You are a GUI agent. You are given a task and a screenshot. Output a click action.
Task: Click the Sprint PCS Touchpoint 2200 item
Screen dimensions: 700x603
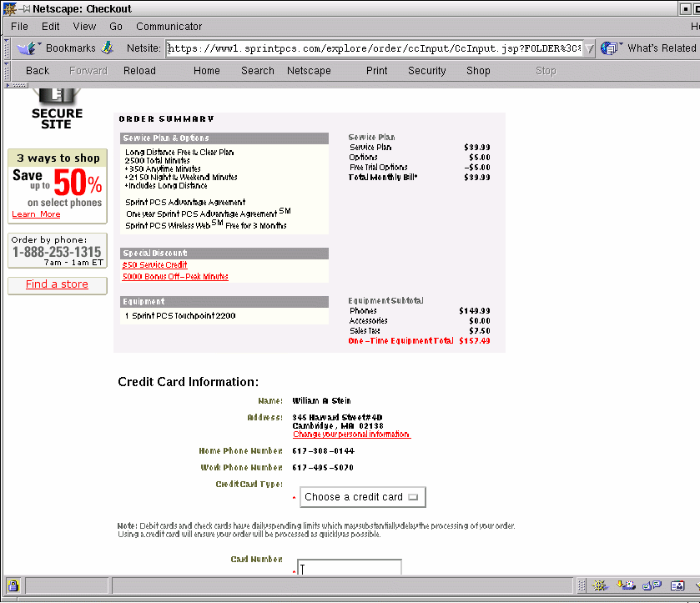coord(180,316)
